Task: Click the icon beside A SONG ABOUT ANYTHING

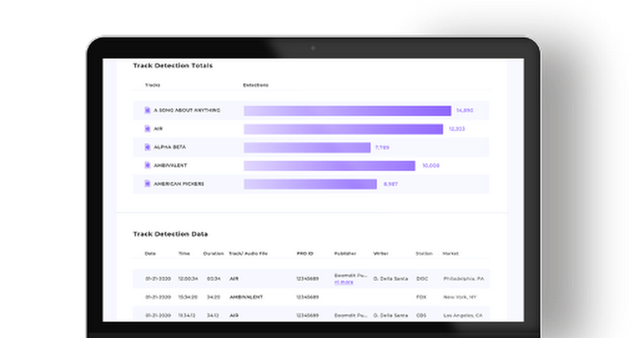Action: click(147, 111)
